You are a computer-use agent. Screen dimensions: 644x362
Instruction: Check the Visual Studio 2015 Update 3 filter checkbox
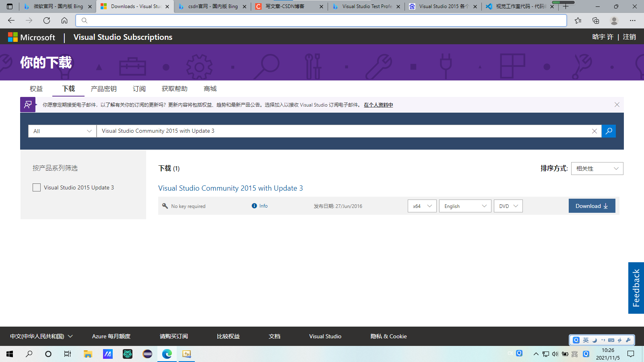tap(36, 187)
